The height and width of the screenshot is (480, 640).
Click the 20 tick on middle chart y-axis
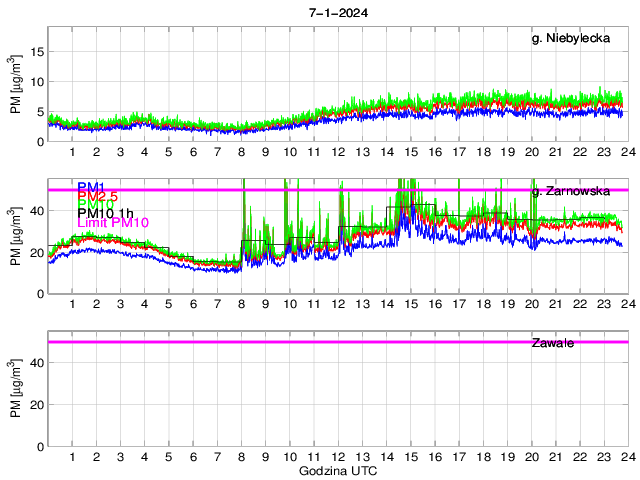pyautogui.click(x=37, y=253)
